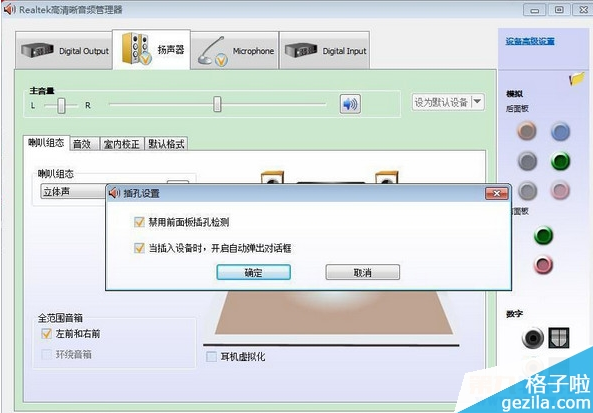The width and height of the screenshot is (593, 413).
Task: Click Realtek speaker icon in title bar
Action: click(x=9, y=9)
